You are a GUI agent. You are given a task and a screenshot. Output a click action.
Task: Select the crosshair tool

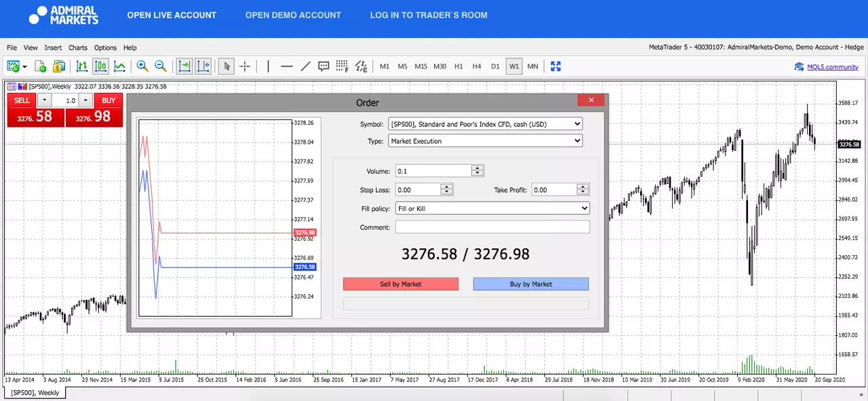tap(245, 66)
